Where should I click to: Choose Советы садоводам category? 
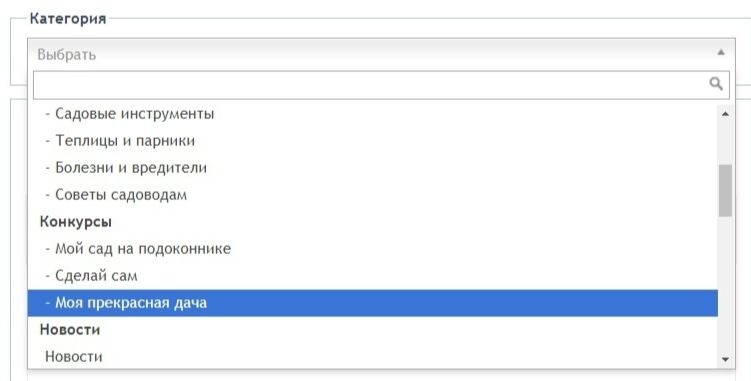tap(373, 195)
